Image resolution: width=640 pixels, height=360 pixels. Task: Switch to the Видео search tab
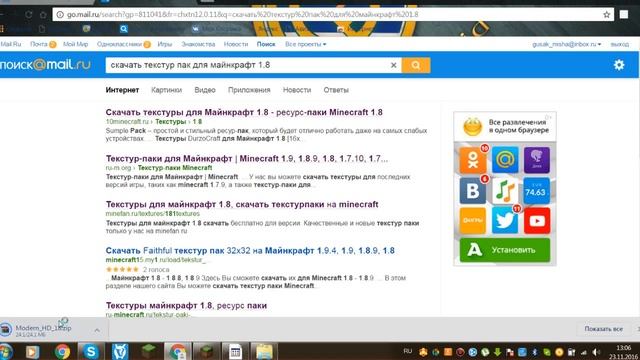[205, 90]
